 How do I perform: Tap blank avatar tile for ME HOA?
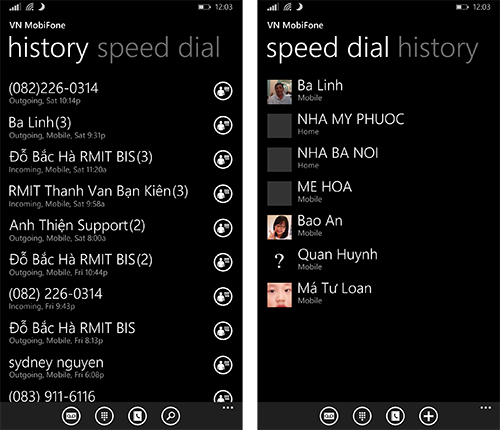point(279,193)
